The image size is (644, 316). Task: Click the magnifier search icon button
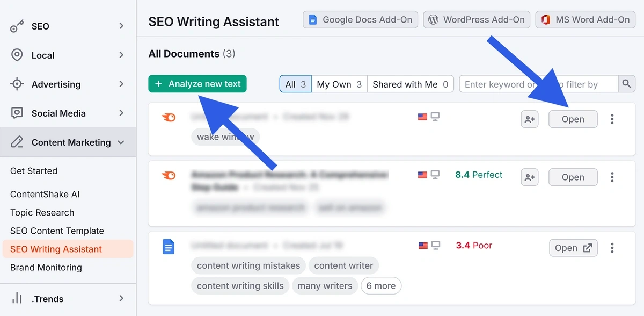626,84
